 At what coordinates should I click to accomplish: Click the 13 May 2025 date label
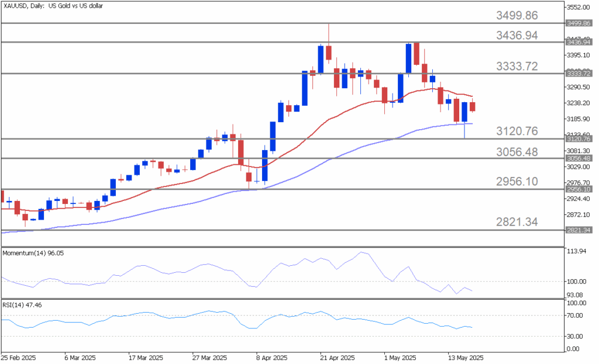click(466, 358)
